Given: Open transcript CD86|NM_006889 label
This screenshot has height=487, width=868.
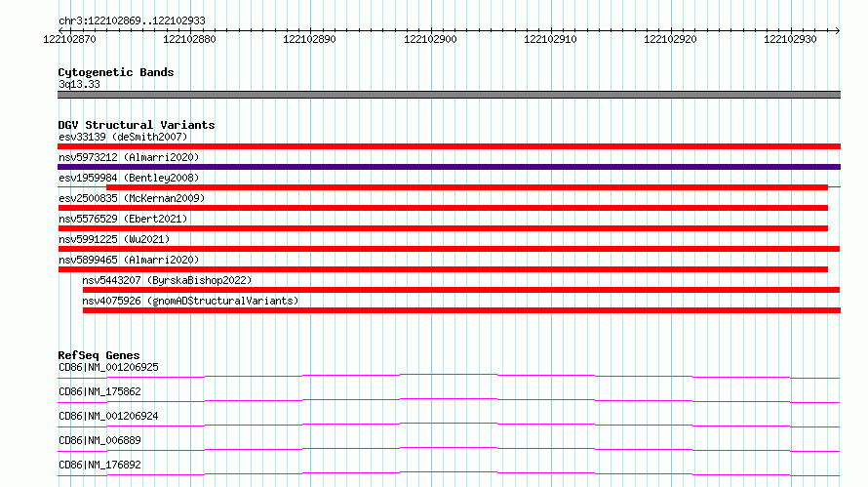Looking at the screenshot, I should (x=99, y=440).
